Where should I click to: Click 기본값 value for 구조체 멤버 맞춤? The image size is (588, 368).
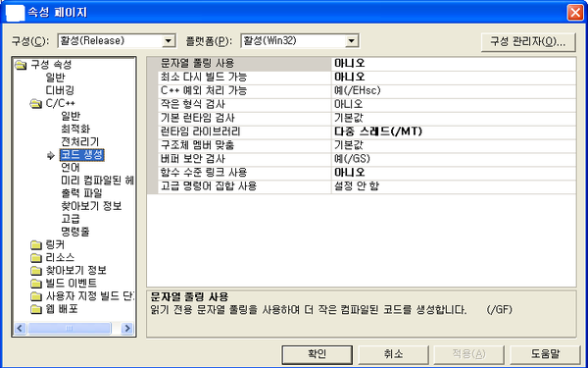(454, 145)
